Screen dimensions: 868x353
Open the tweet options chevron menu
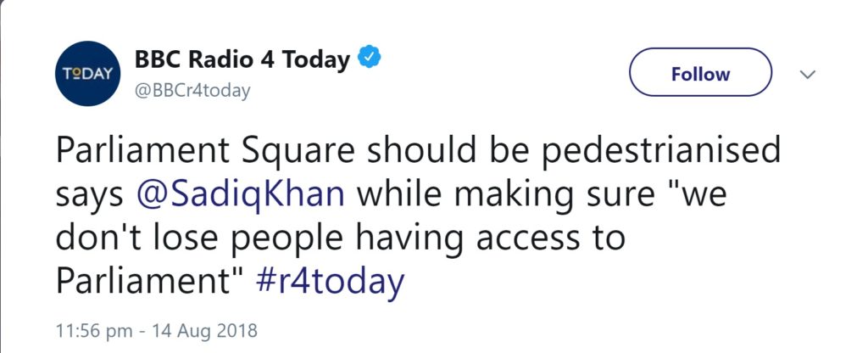point(807,75)
